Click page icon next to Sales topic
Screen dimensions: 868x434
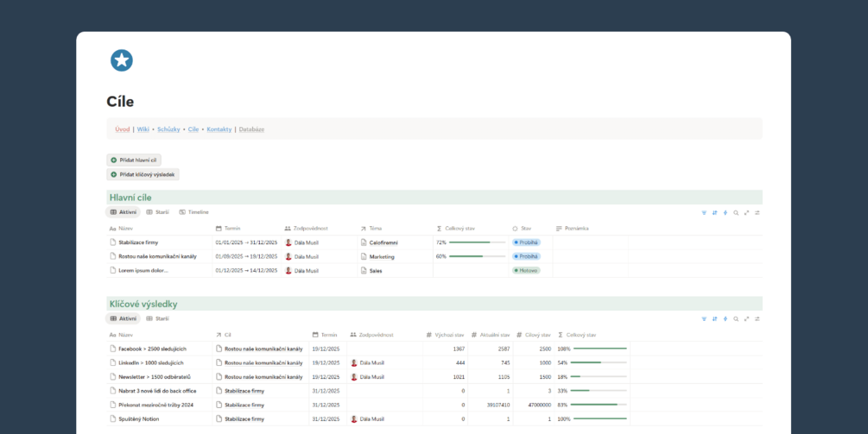364,270
